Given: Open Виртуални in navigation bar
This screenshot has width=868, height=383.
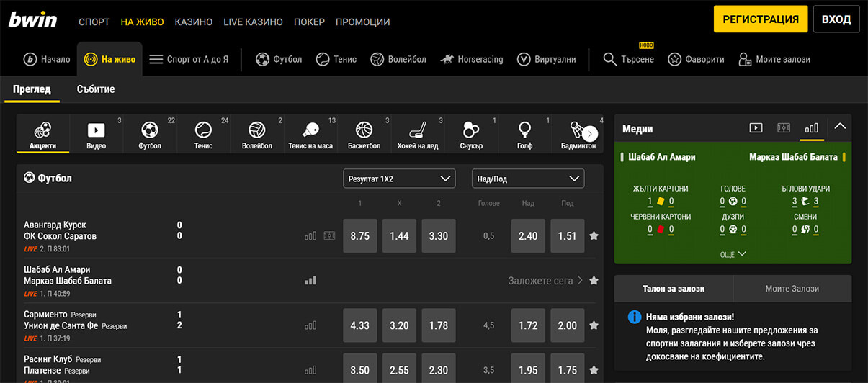Looking at the screenshot, I should click(x=546, y=59).
